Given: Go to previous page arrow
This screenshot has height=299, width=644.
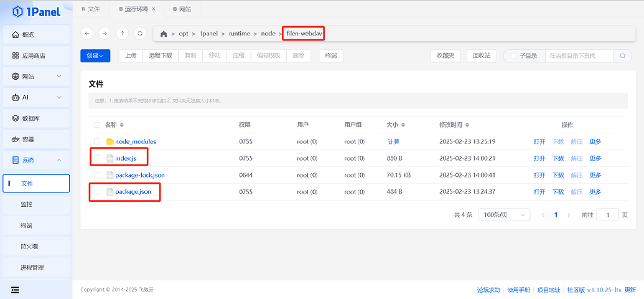Looking at the screenshot, I should click(x=543, y=215).
